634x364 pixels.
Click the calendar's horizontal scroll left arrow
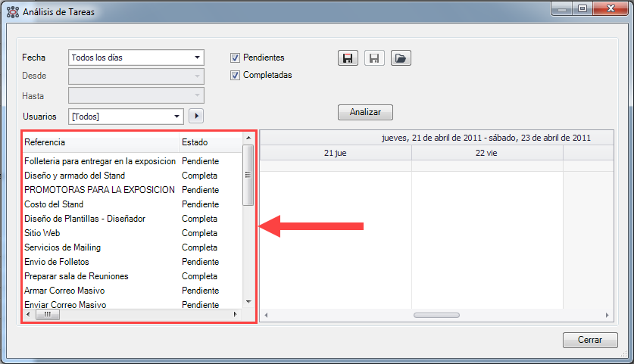266,315
